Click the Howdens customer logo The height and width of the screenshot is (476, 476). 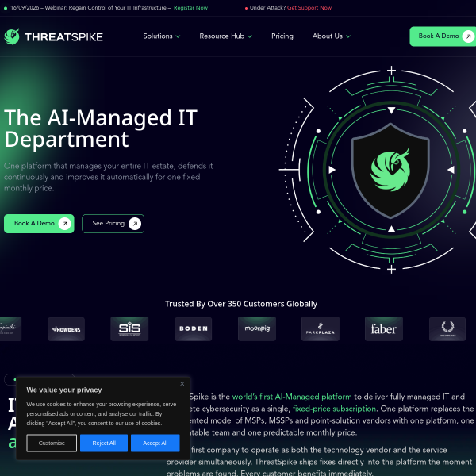click(x=66, y=329)
